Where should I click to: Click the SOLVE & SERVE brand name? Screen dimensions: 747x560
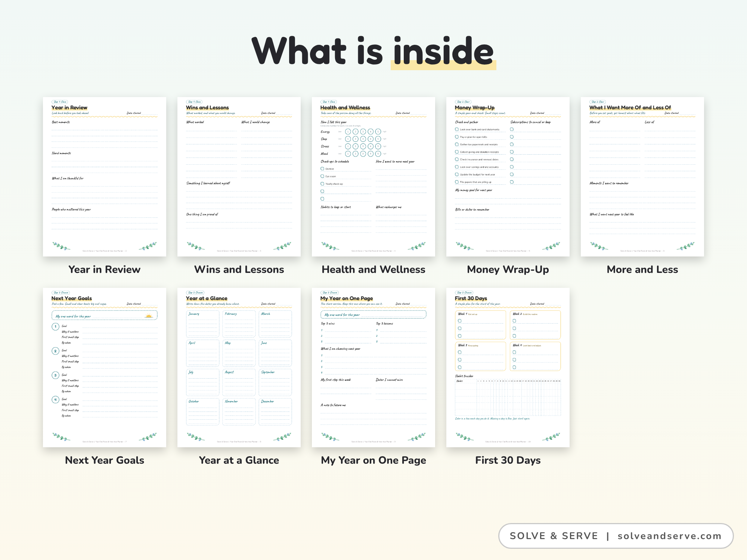click(x=554, y=536)
